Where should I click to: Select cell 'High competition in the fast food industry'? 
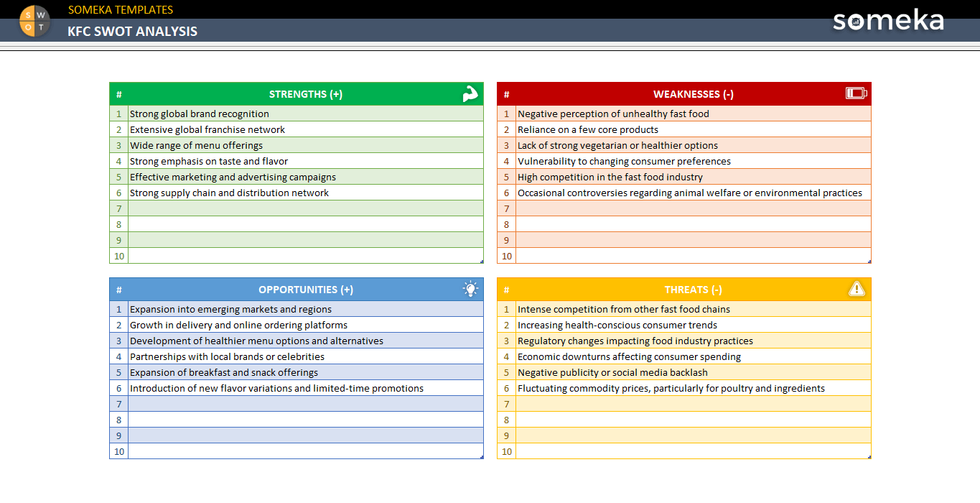tap(694, 177)
